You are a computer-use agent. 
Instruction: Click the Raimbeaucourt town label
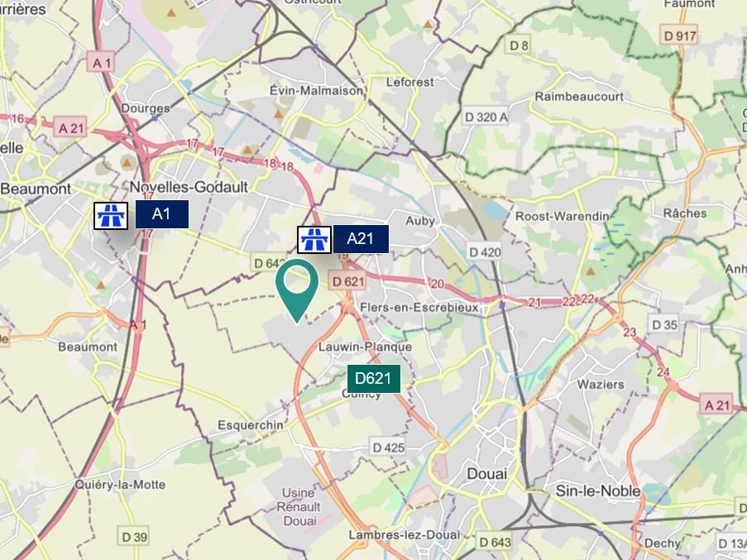click(x=579, y=96)
